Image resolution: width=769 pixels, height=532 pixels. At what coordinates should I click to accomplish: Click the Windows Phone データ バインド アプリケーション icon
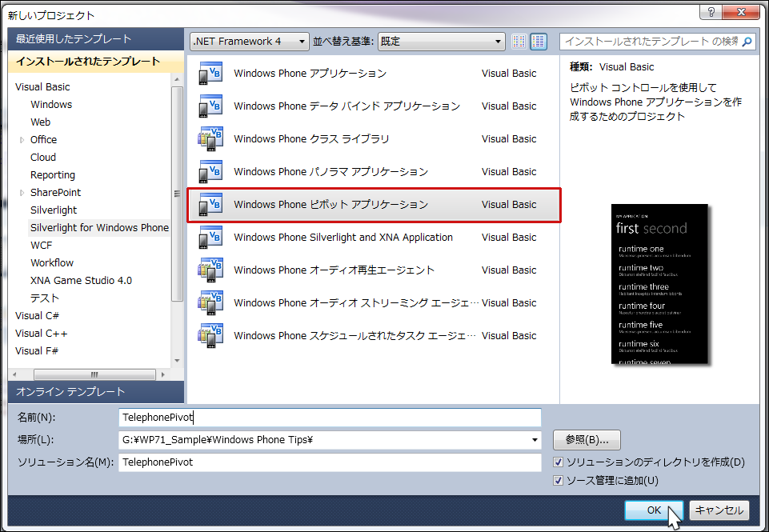click(x=210, y=106)
